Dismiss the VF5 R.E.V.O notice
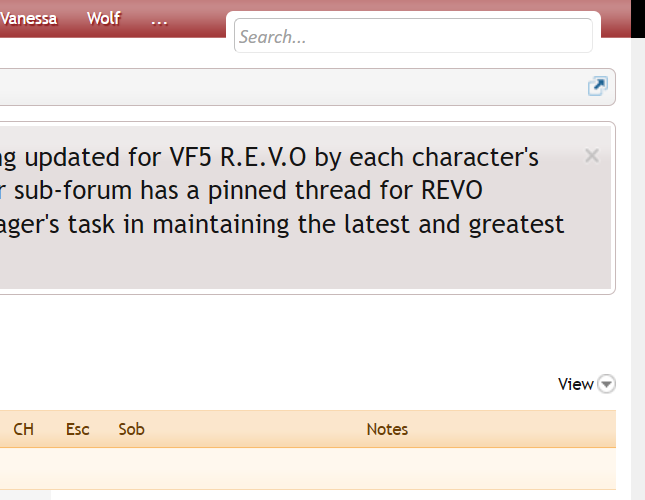Screen dimensions: 645x500 (591, 155)
